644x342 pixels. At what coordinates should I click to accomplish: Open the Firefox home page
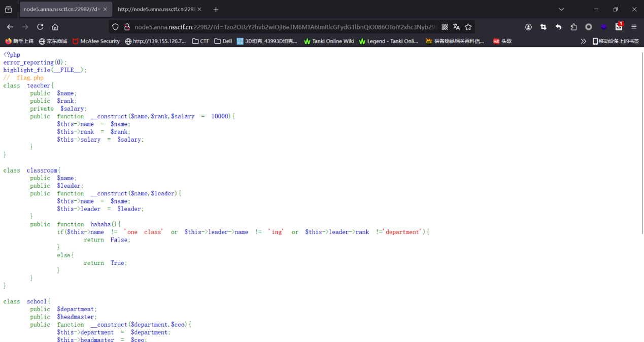point(55,27)
